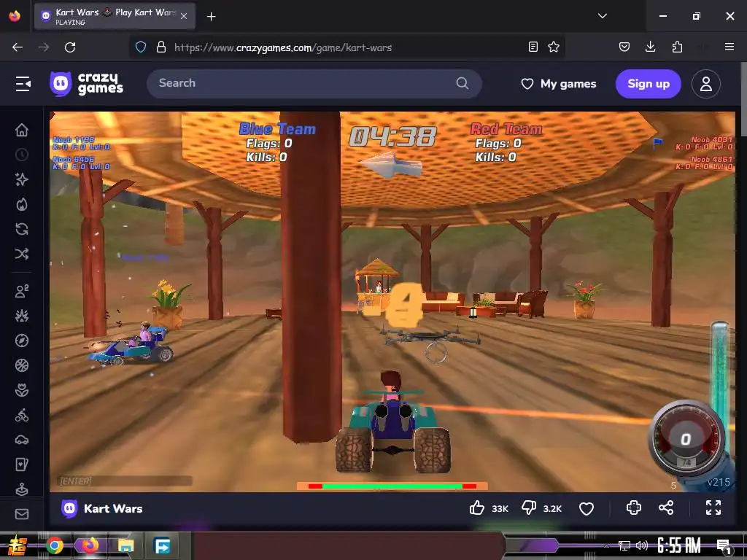Open Updated games refresh icon in sidebar
This screenshot has height=560, width=747.
tap(21, 229)
